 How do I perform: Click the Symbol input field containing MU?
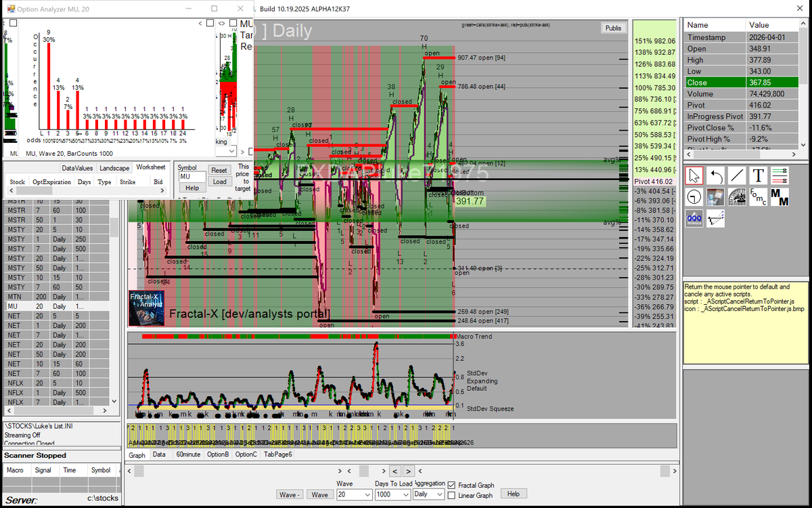coord(192,177)
